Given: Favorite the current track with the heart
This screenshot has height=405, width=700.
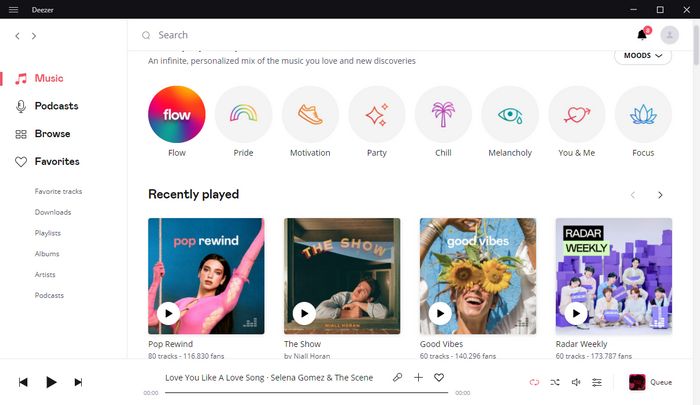Looking at the screenshot, I should pos(439,377).
